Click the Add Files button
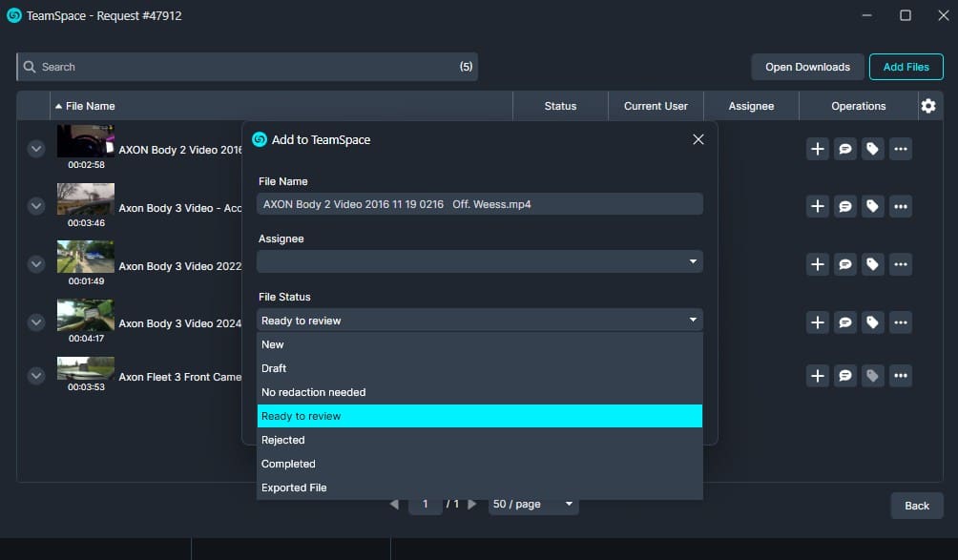The width and height of the screenshot is (958, 560). pos(906,67)
